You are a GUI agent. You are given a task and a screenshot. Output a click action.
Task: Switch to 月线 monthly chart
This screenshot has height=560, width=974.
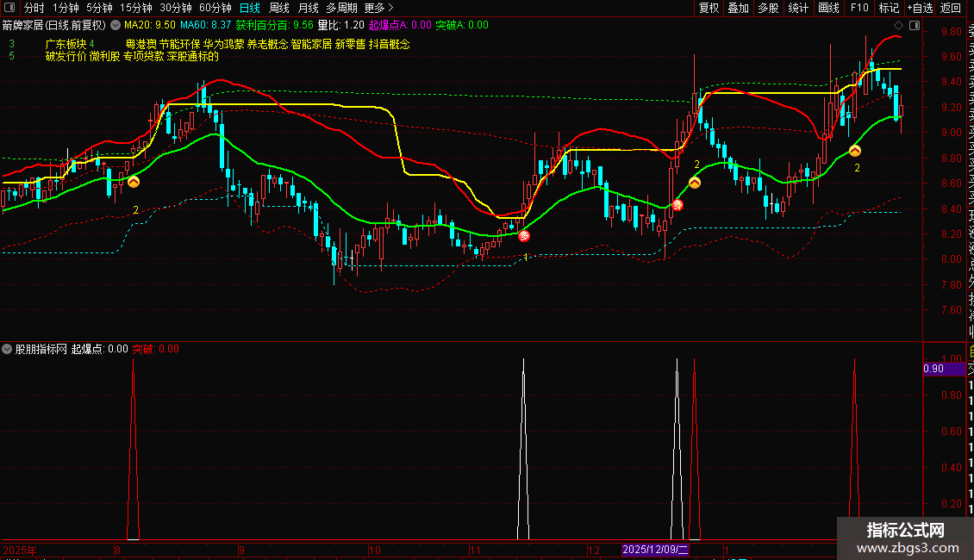tap(308, 8)
